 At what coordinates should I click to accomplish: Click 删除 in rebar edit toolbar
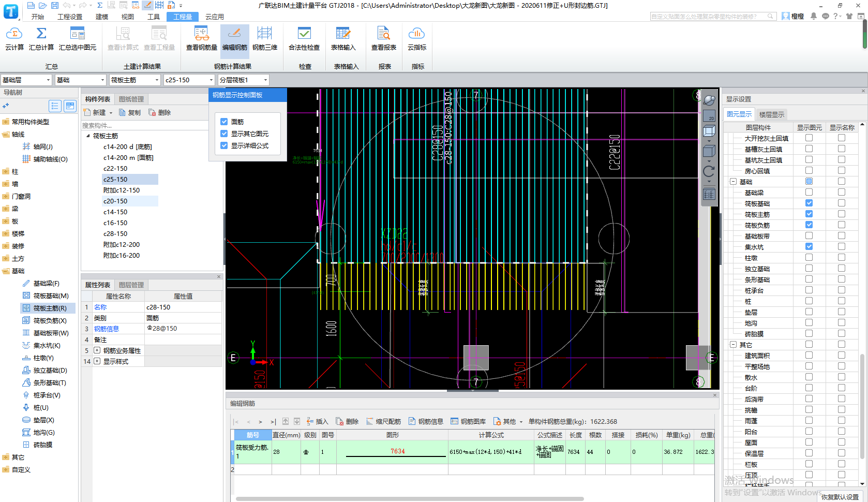(x=347, y=421)
